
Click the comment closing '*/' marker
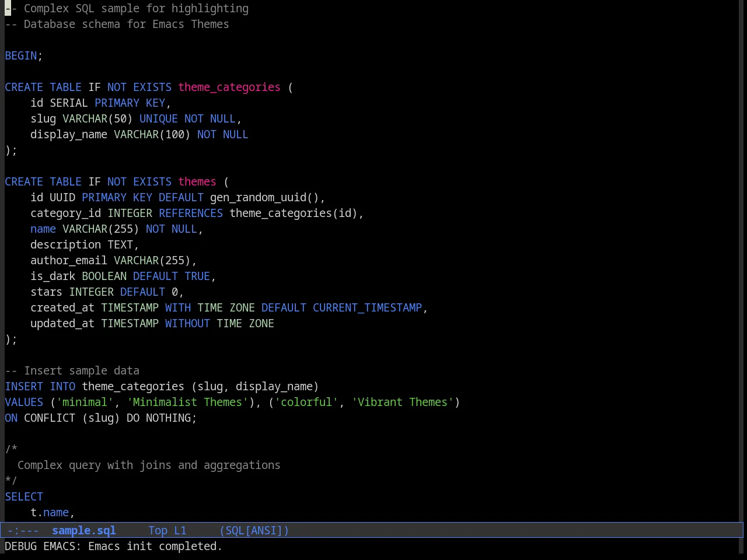pos(11,481)
